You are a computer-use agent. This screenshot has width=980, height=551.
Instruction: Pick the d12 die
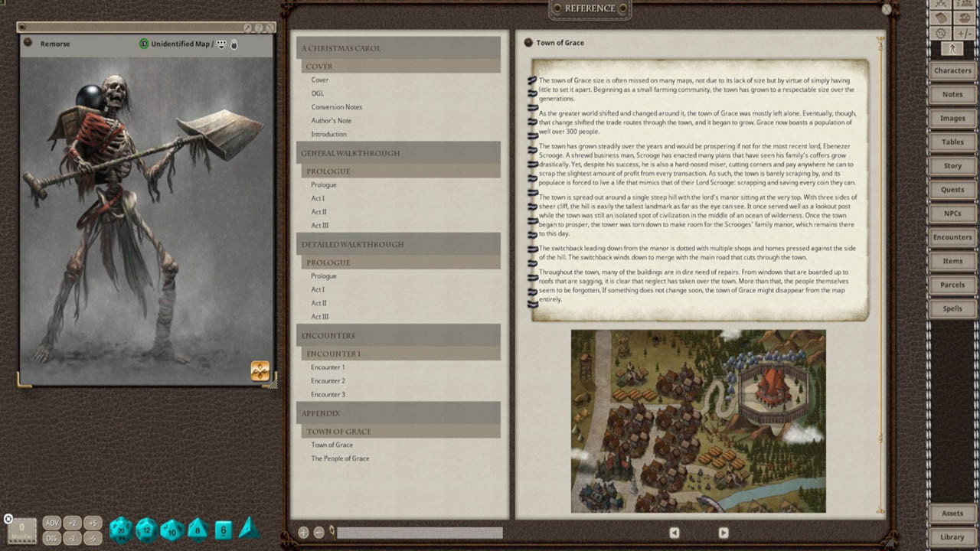146,529
